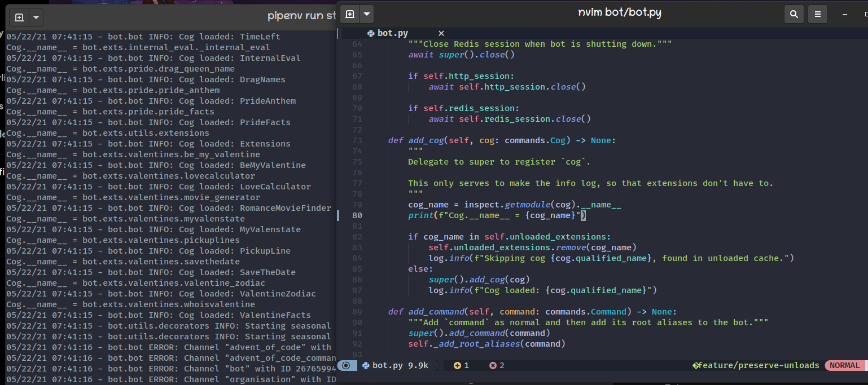Open the hamburger menu in the nvim window
This screenshot has width=868, height=385.
818,14
